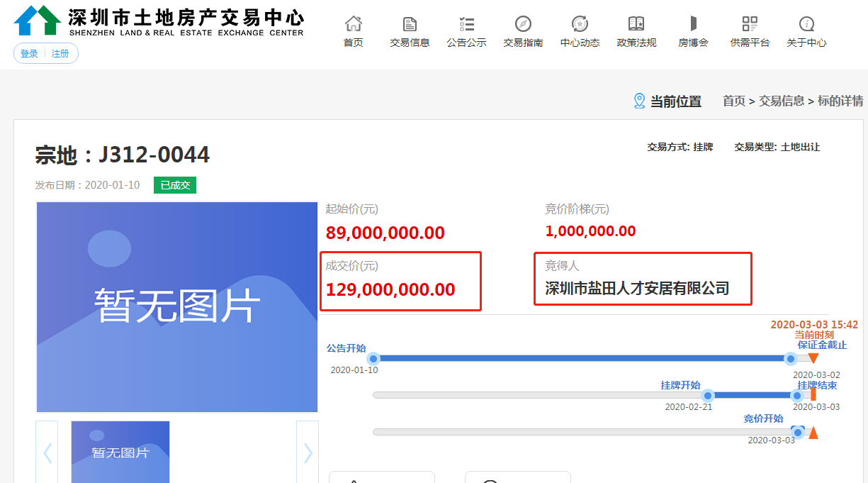Show previous thumbnail with left carousel arrow

point(47,453)
